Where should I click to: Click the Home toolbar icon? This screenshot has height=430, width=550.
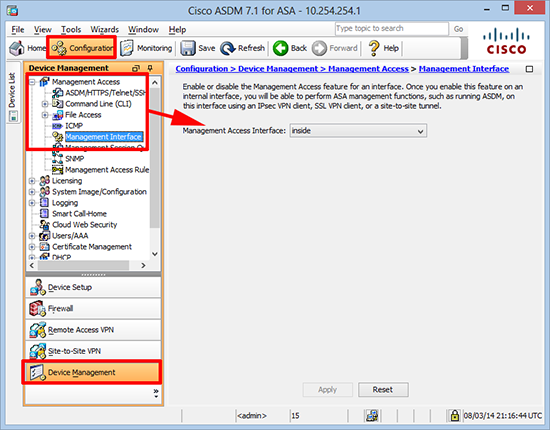coord(27,48)
